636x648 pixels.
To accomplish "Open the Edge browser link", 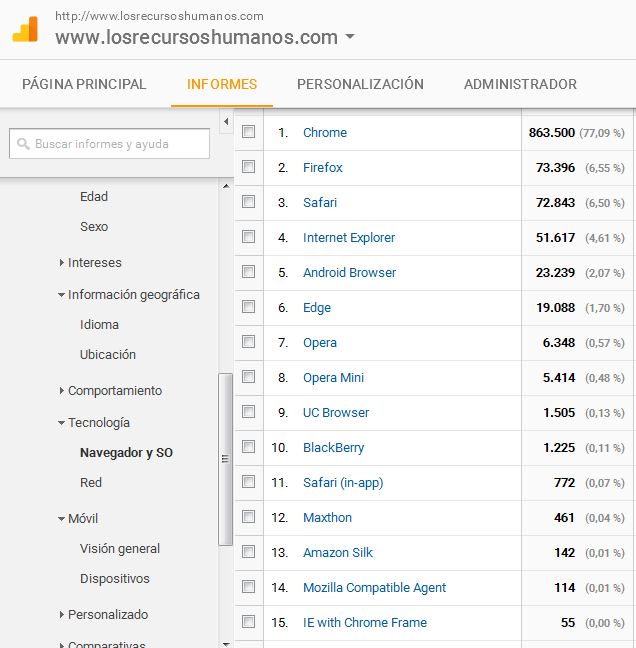I will tap(317, 308).
